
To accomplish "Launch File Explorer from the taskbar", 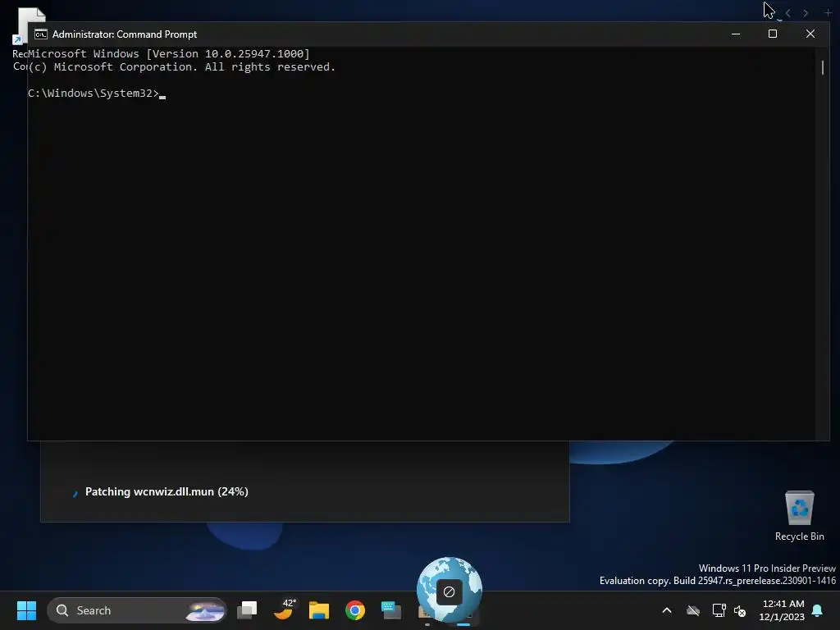I will pos(319,610).
